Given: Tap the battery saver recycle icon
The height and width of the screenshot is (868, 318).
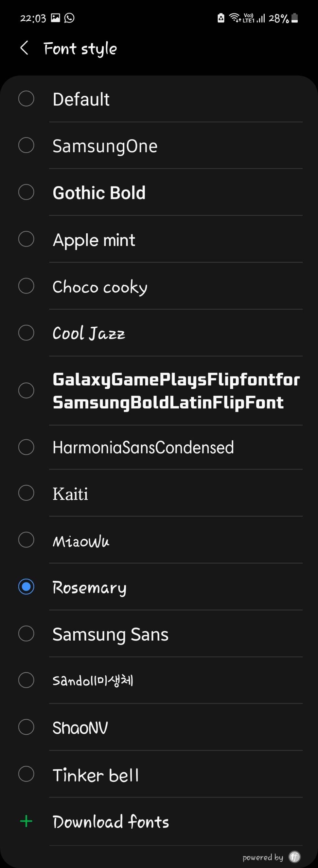Looking at the screenshot, I should 221,18.
